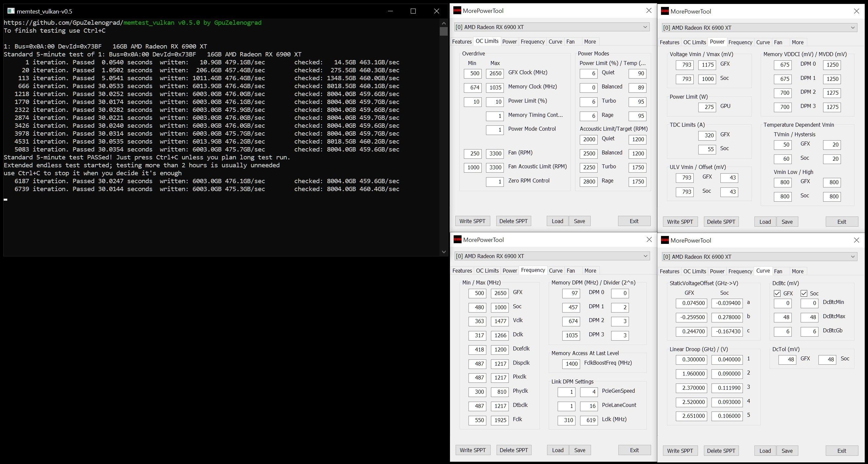
Task: Toggle the Soc DcBtc checkbox
Action: 804,293
